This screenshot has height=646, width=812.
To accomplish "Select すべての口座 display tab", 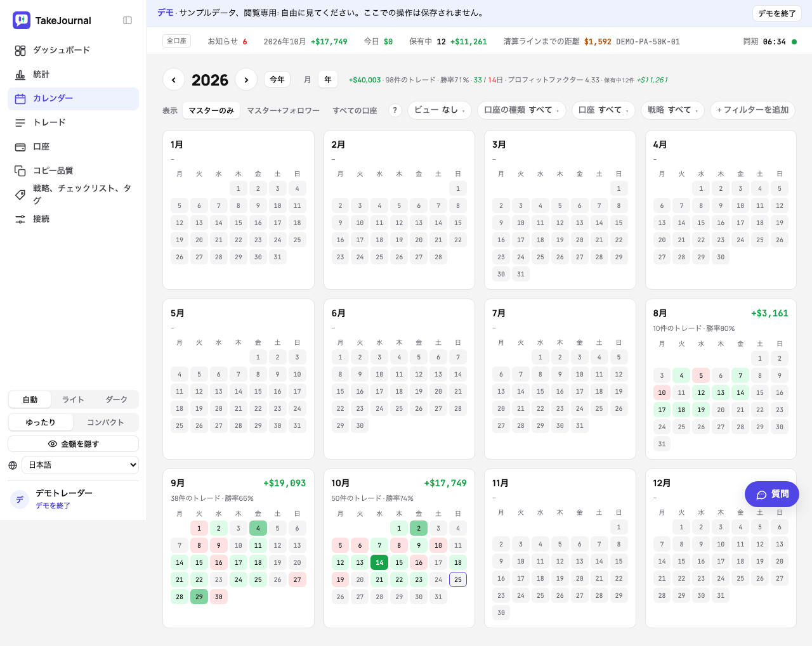I will click(355, 110).
